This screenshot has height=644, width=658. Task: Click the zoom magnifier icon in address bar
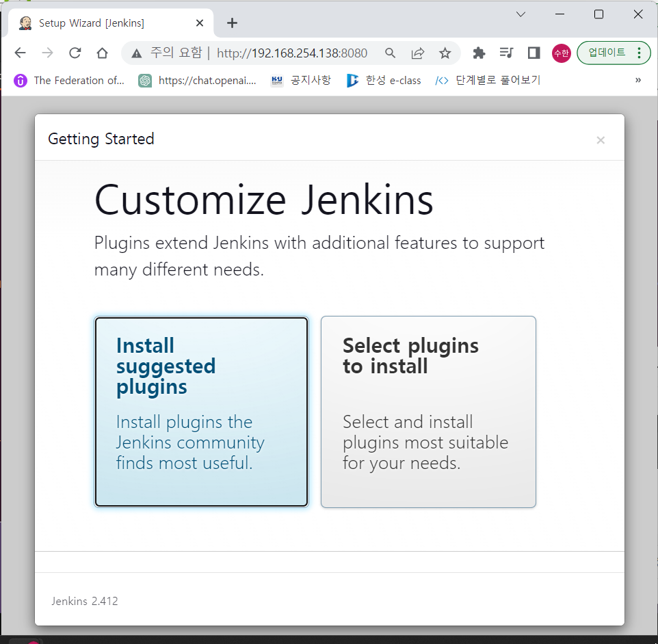[391, 53]
